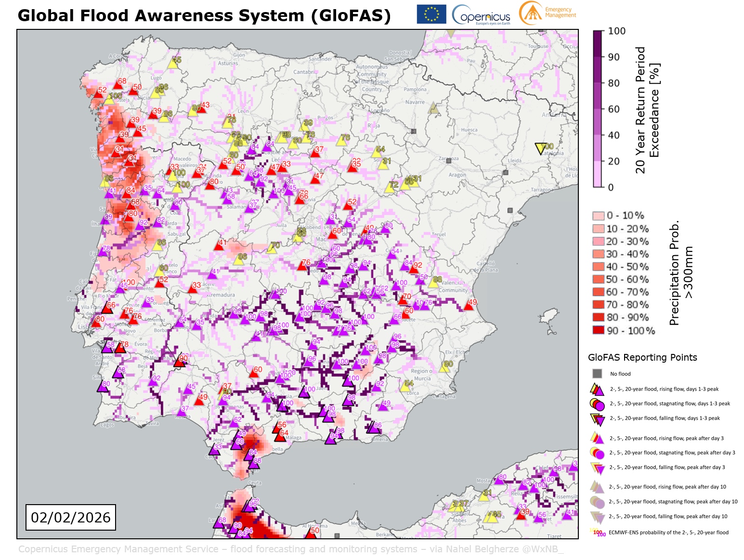Click rising flow days 1-3 peak legend icon

(597, 389)
